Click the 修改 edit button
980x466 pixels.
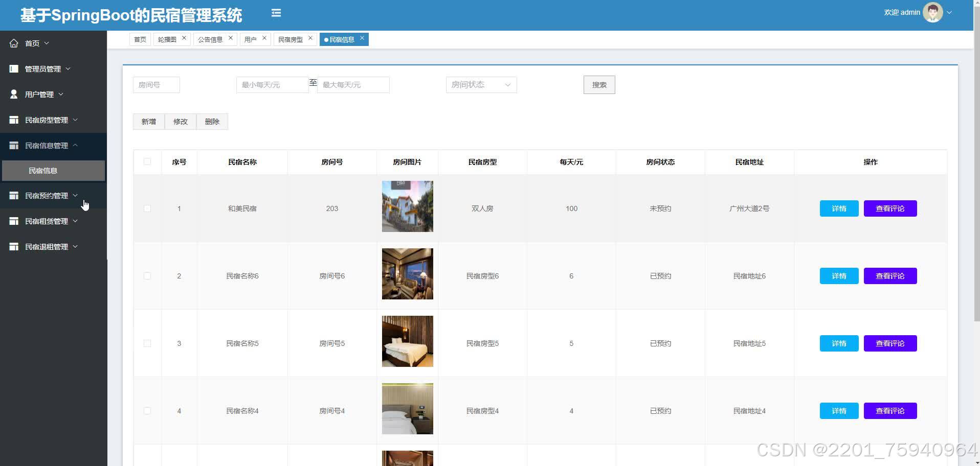[x=181, y=122]
